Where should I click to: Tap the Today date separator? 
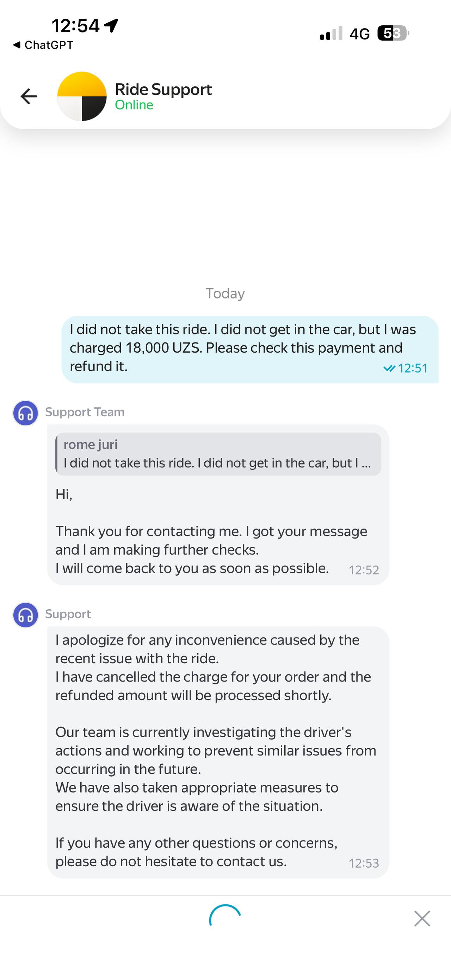(x=225, y=293)
